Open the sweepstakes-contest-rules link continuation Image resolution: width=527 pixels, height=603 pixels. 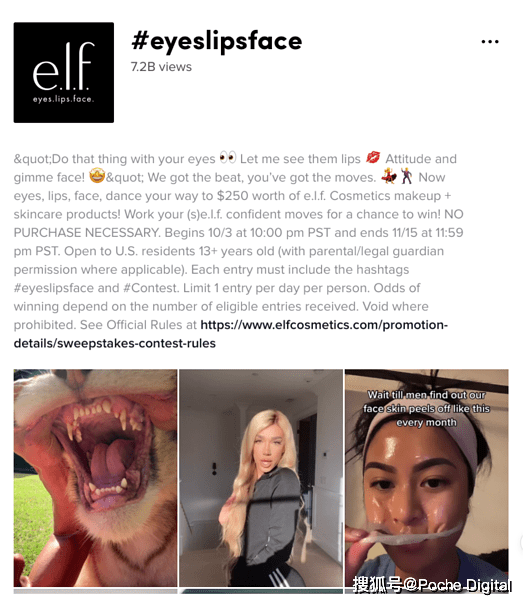115,343
